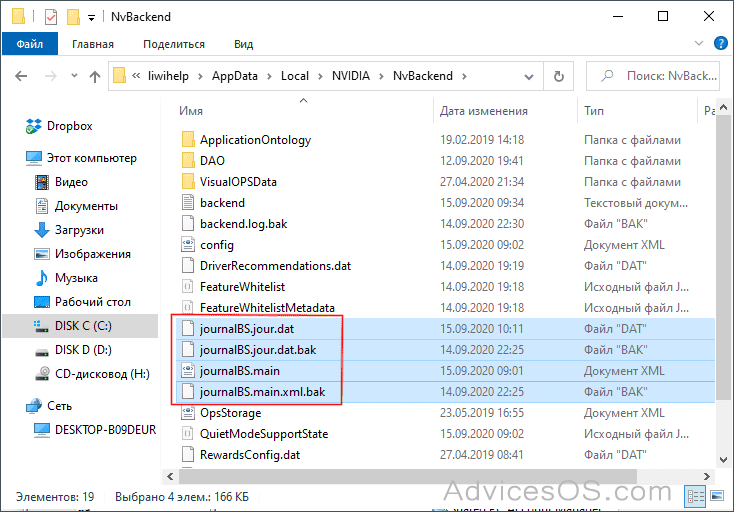This screenshot has height=512, width=734.
Task: Click the NvBackend search field
Action: pyautogui.click(x=653, y=76)
